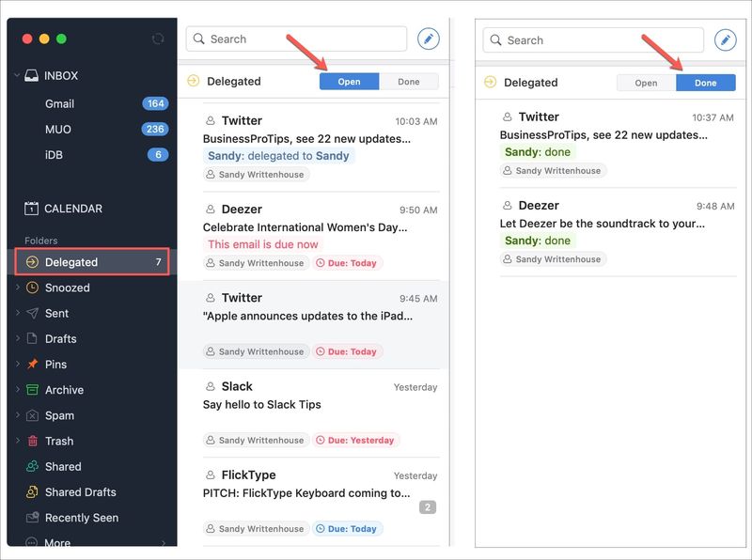This screenshot has width=752, height=560.
Task: Click Due: Today tag on Deezer email
Action: pos(348,263)
